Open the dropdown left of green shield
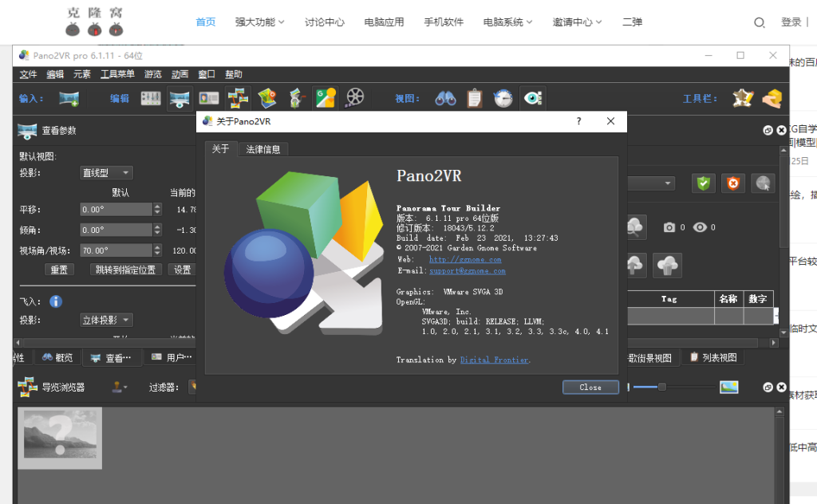This screenshot has width=817, height=504. click(651, 183)
